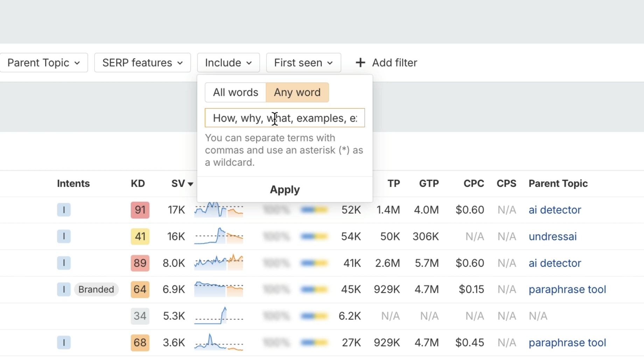The image size is (644, 358).
Task: Open the SERP features dropdown
Action: 142,63
